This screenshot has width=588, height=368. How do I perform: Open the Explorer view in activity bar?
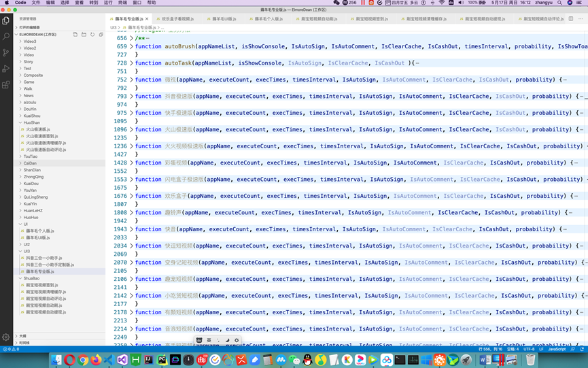[5, 20]
